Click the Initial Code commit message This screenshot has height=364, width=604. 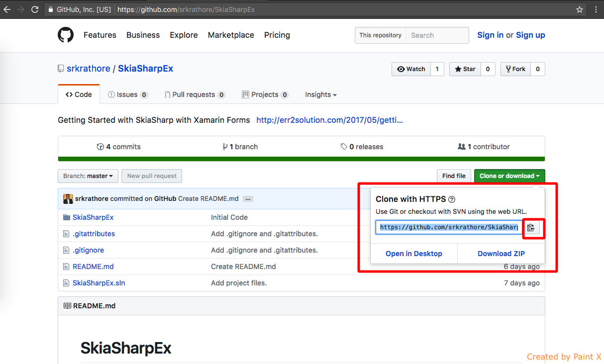(229, 217)
